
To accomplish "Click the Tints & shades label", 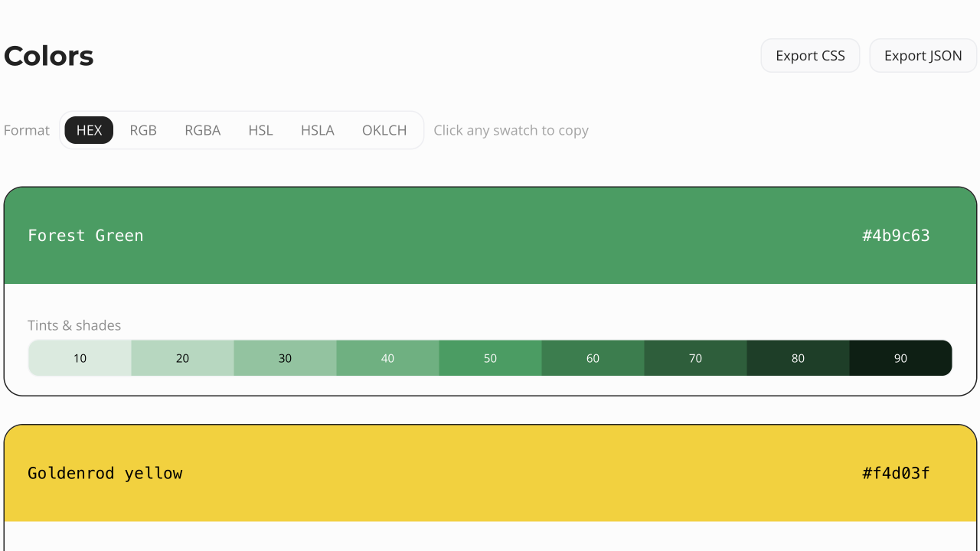I will pos(74,325).
